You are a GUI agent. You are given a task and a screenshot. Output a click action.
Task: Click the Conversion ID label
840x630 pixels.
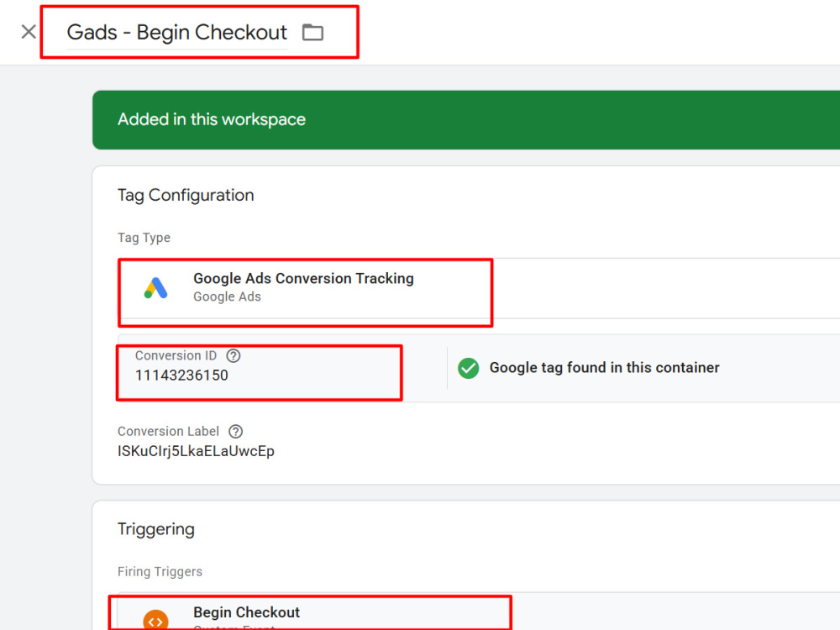[x=176, y=355]
